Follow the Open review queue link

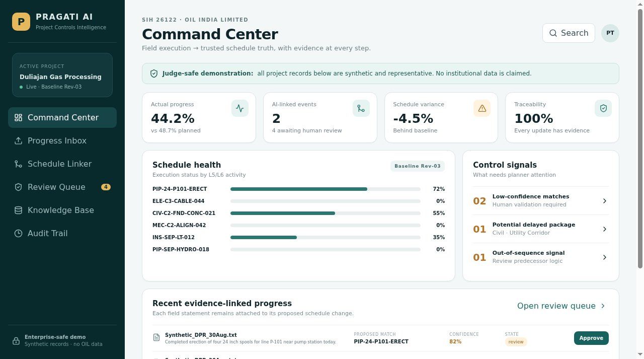(x=561, y=306)
